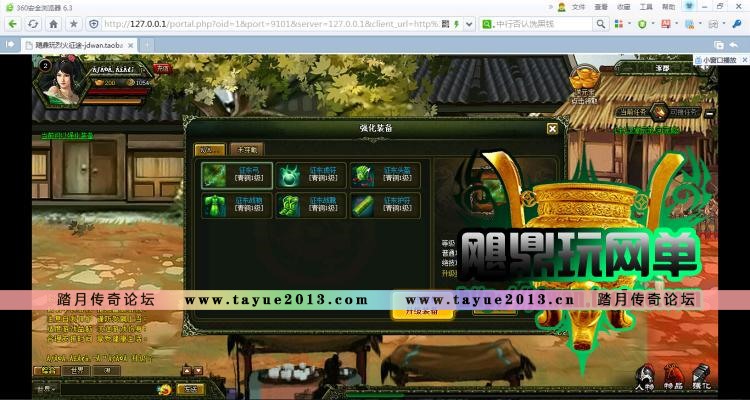Click the chat channel tab left of 世界
This screenshot has width=750, height=400.
coord(47,371)
